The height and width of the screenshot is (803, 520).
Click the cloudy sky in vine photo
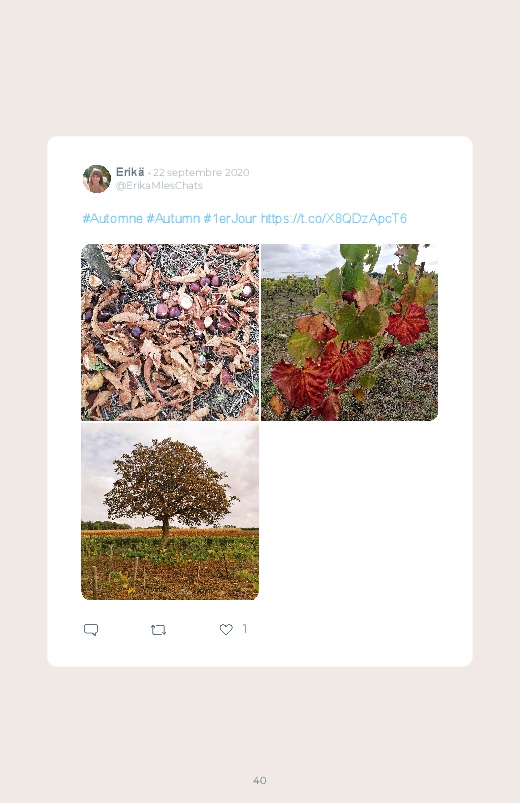tap(300, 260)
